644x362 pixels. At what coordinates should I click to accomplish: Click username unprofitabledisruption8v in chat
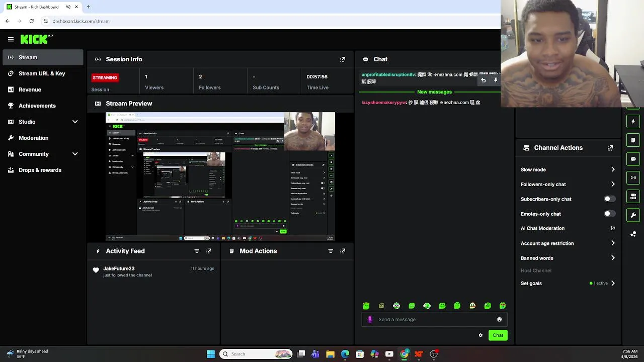[388, 74]
